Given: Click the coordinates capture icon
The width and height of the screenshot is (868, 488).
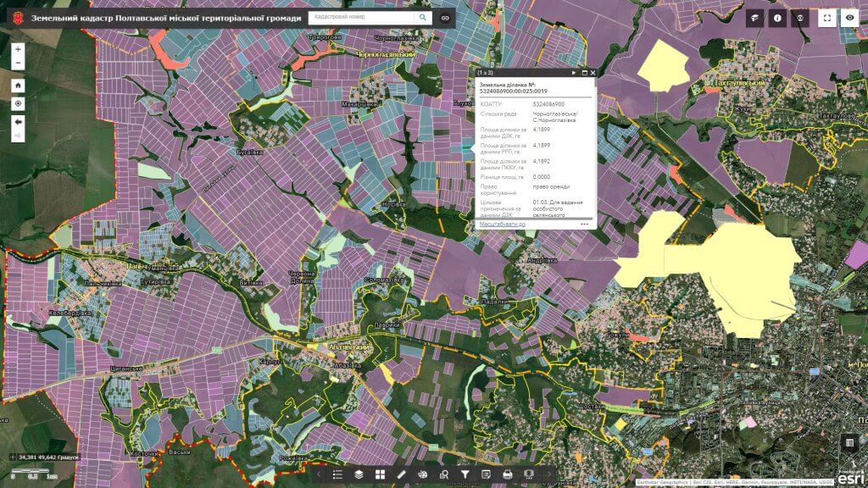Looking at the screenshot, I should [13, 457].
